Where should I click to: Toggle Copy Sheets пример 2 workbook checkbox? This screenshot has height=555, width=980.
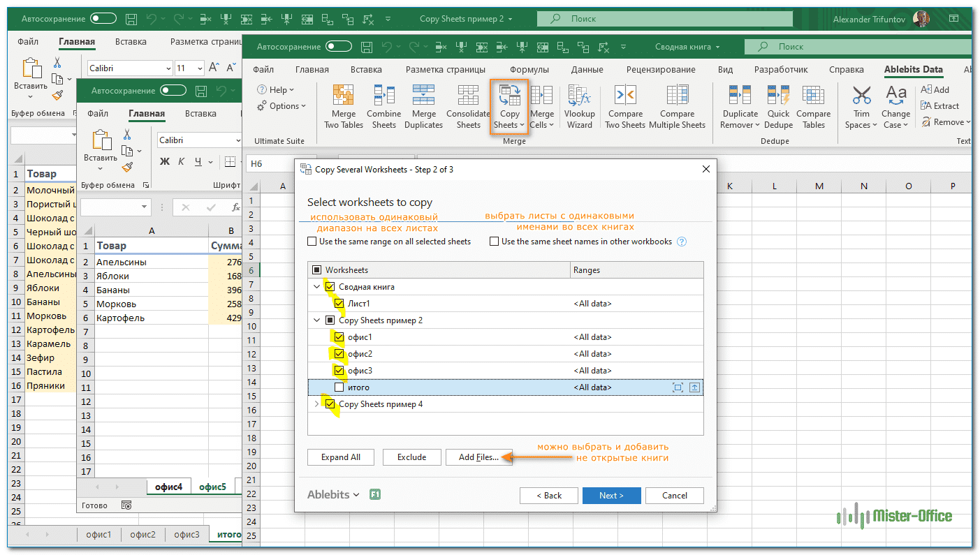[330, 320]
